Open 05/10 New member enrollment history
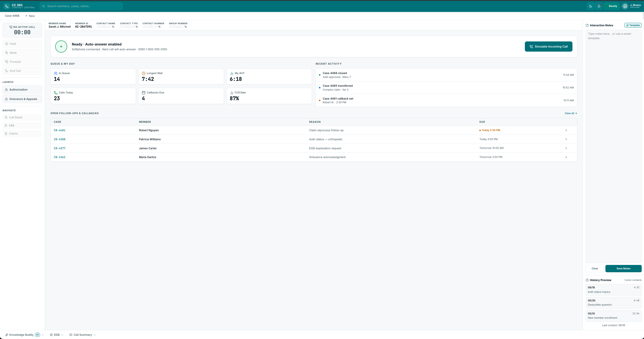644x339 pixels. point(613,316)
